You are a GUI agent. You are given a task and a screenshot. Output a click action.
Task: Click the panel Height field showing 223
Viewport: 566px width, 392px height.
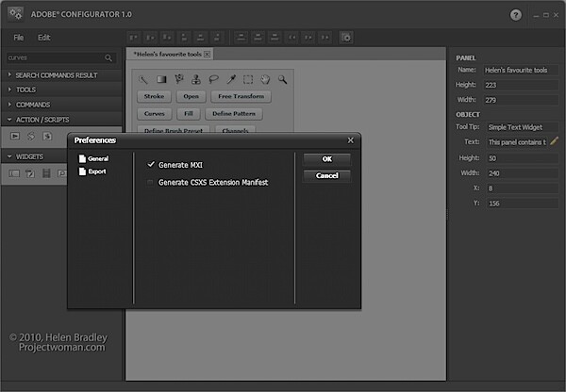click(x=521, y=85)
